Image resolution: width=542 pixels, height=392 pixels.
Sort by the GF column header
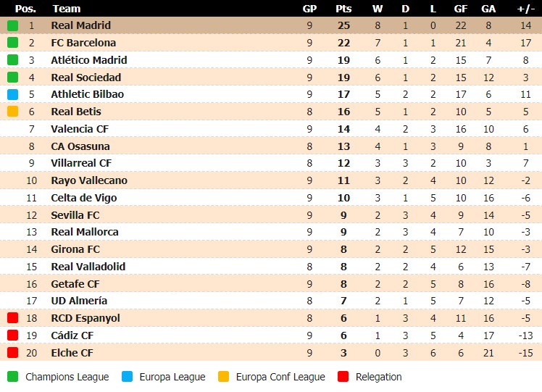tap(461, 9)
